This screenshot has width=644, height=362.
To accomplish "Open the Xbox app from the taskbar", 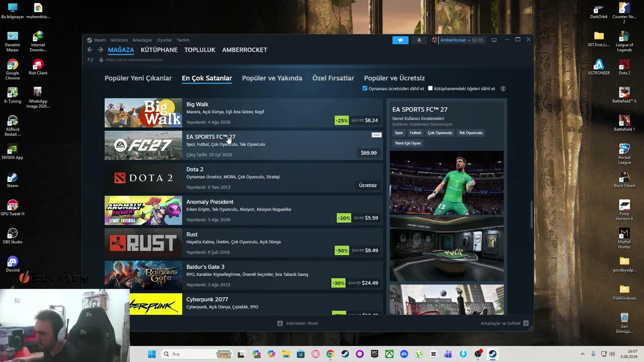I will 389,354.
